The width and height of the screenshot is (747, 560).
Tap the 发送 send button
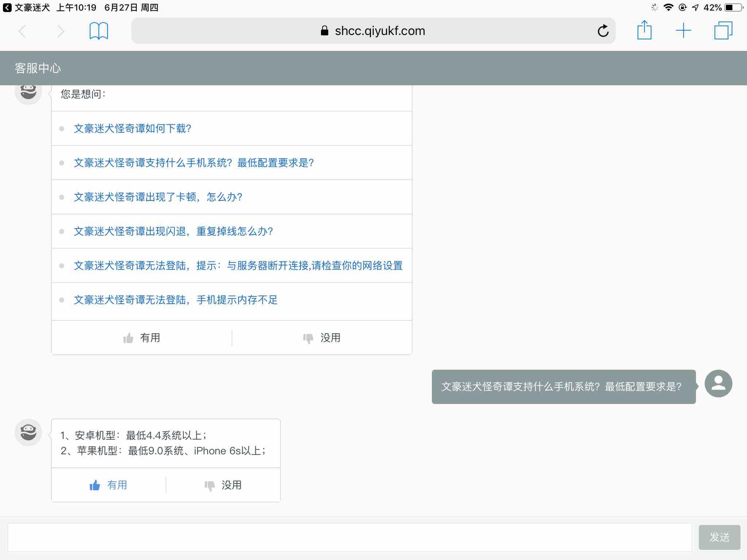pos(719,537)
